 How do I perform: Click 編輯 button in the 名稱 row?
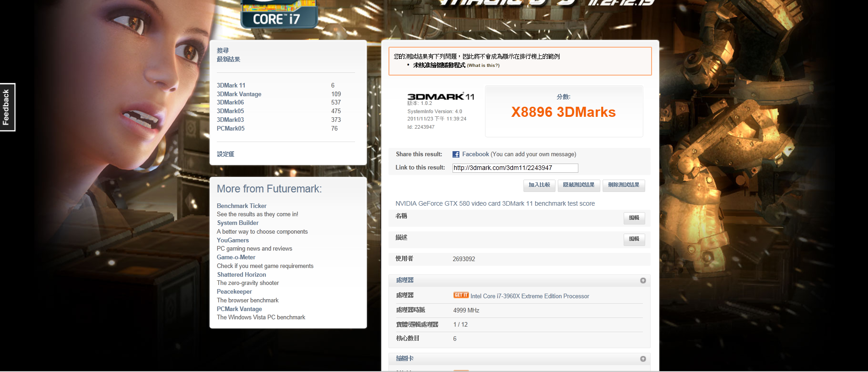[x=634, y=218]
